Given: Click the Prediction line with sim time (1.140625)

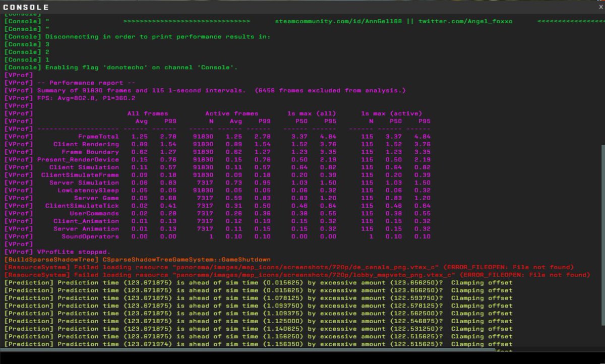Looking at the screenshot, I should click(258, 329).
